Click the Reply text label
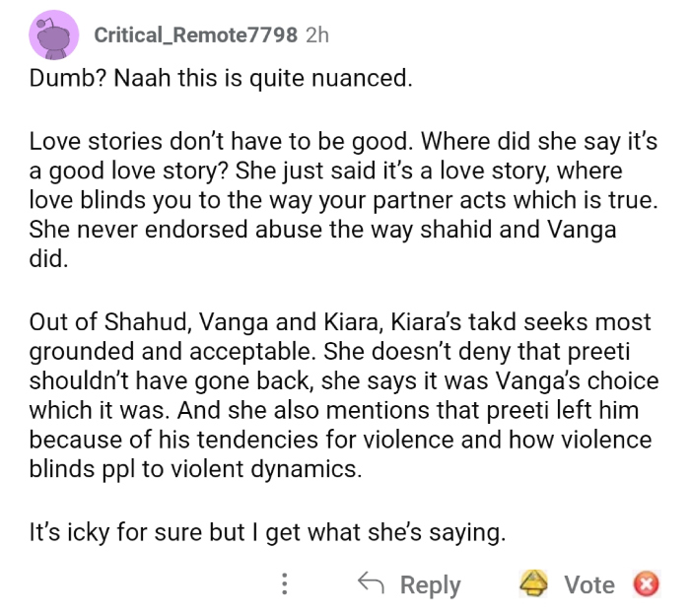 [x=431, y=584]
